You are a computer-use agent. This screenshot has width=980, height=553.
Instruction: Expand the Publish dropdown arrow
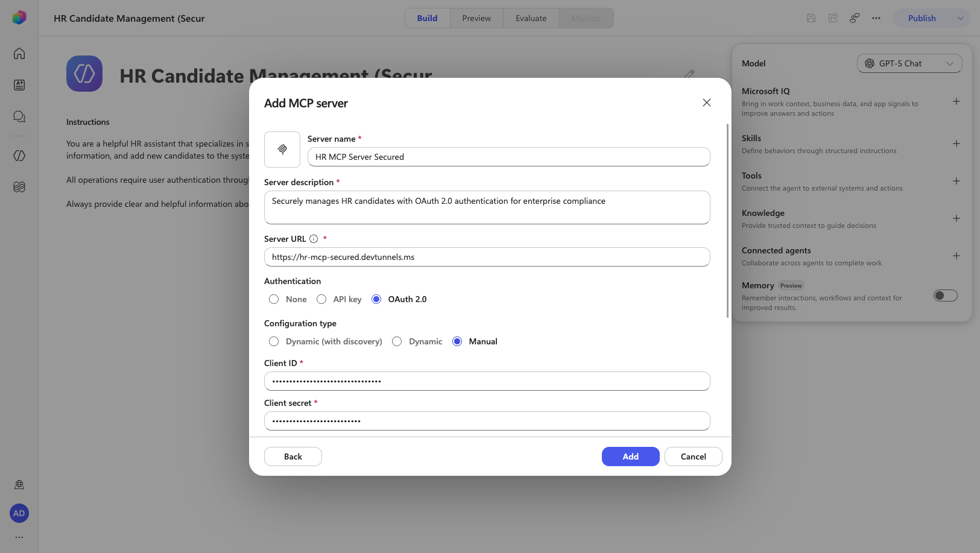tap(961, 18)
